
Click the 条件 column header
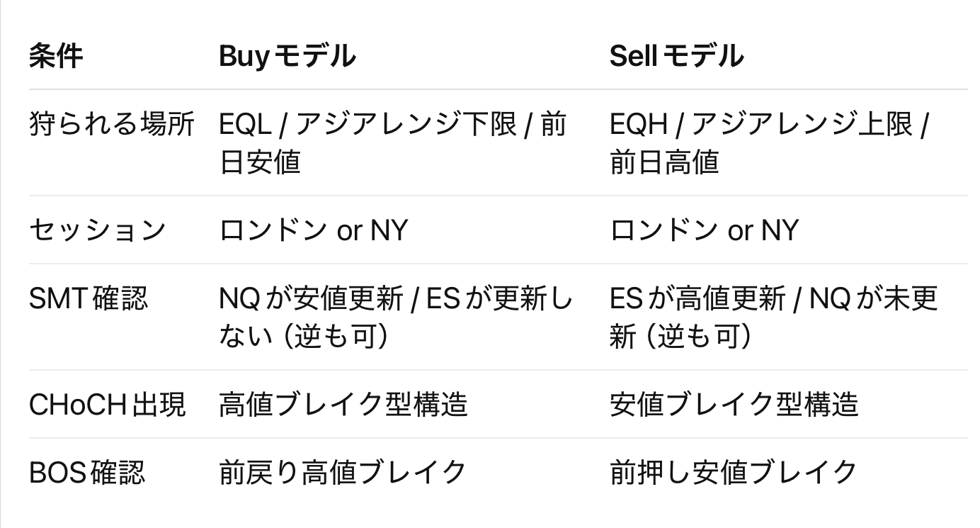pyautogui.click(x=55, y=56)
